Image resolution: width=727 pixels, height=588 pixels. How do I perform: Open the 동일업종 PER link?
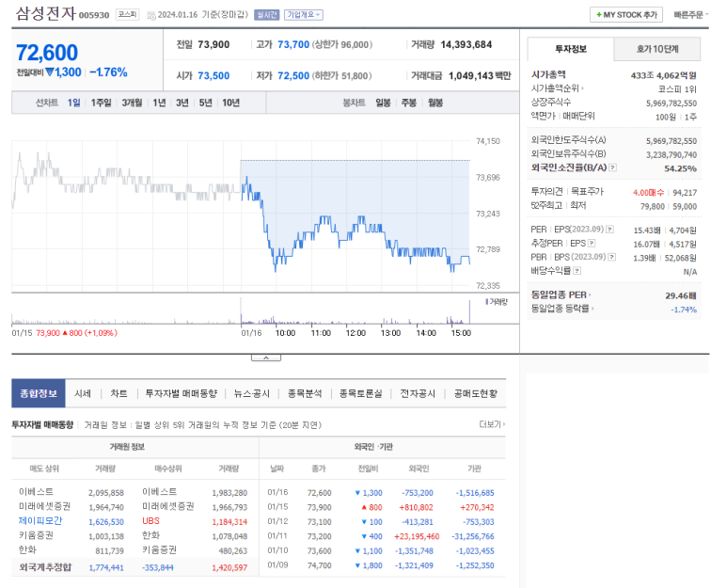pyautogui.click(x=561, y=294)
